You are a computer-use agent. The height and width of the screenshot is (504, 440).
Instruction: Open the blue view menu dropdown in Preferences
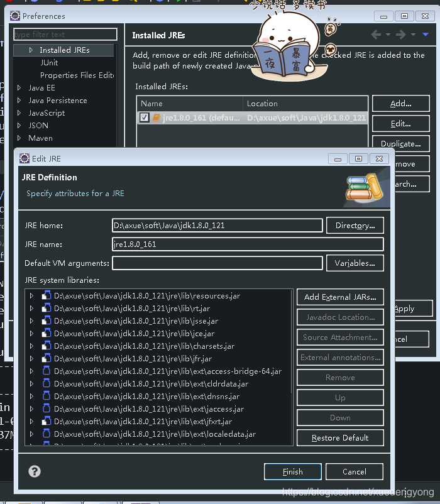point(426,35)
